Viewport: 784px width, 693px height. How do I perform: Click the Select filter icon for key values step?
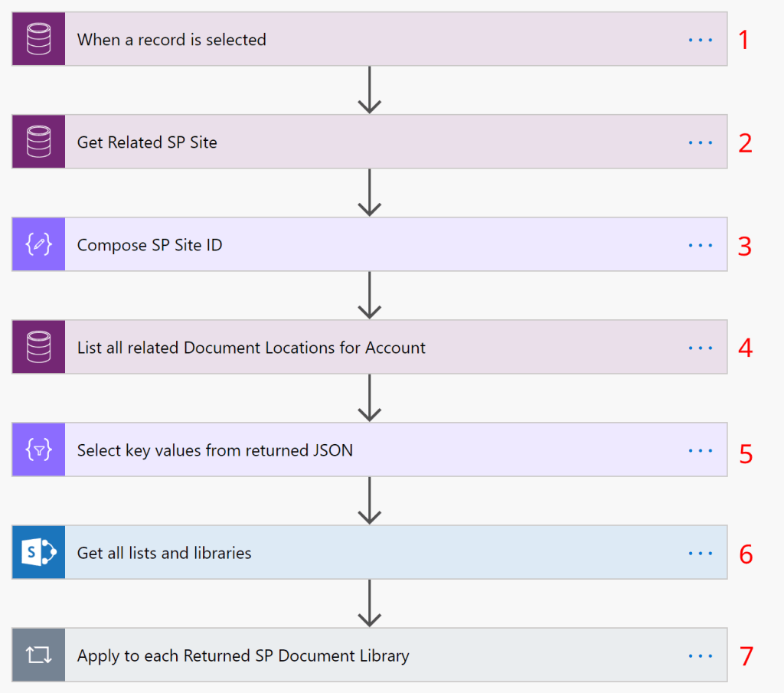pos(38,450)
